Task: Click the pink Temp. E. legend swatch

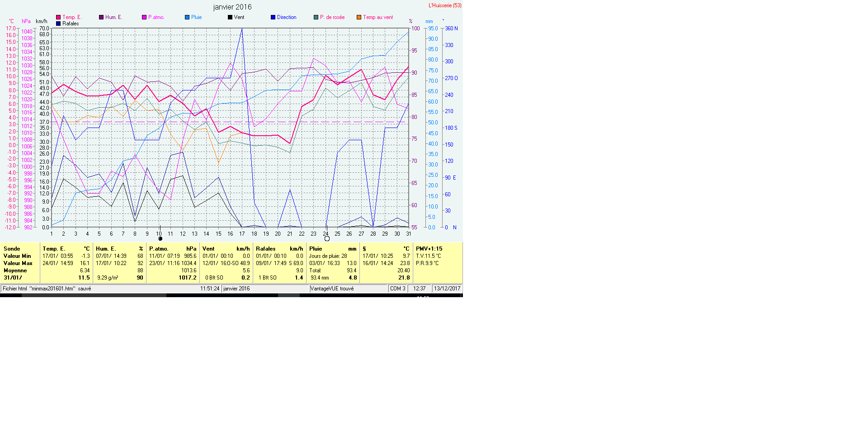Action: click(x=58, y=17)
